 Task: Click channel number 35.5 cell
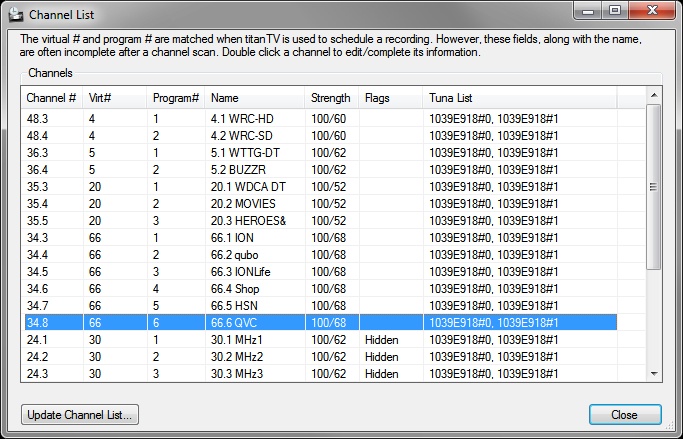37,221
